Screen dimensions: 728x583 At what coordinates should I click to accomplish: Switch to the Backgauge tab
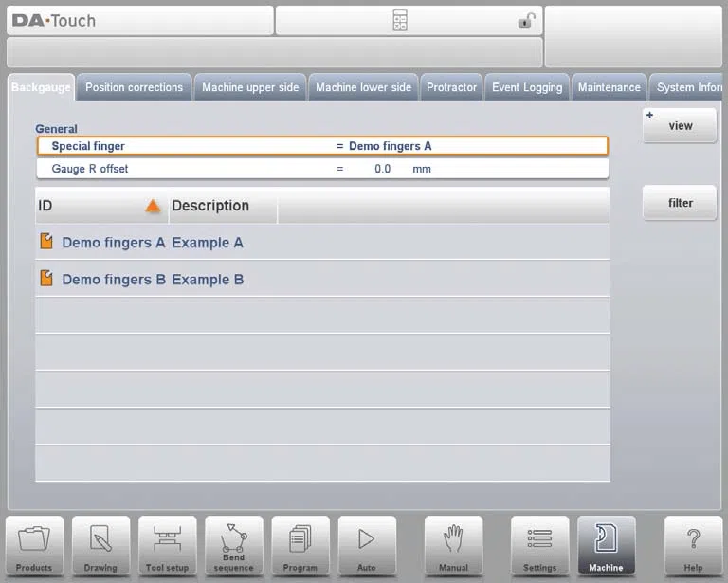41,87
